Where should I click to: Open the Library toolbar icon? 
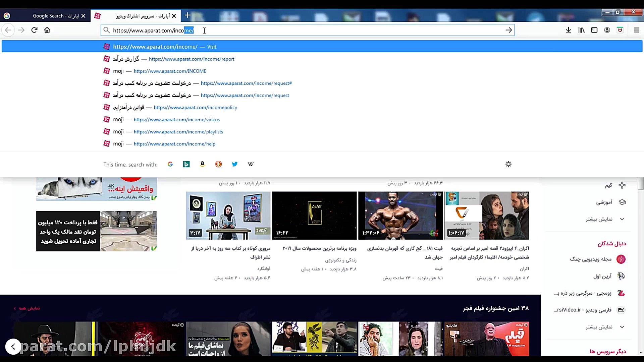pos(581,30)
